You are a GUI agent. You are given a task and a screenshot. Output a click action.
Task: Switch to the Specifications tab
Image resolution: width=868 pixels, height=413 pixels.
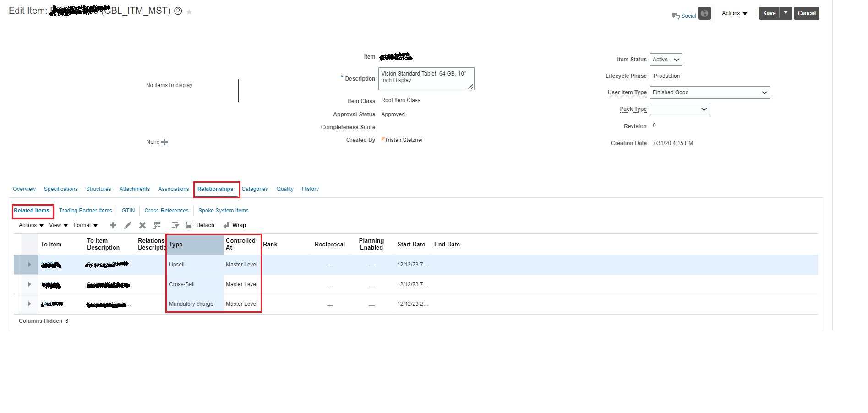click(61, 189)
